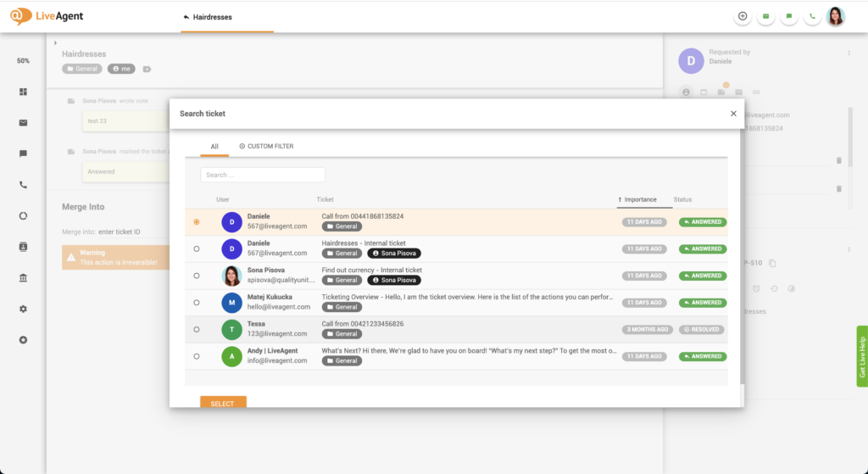Expand the collapsed panel chevron above Hairdresses
Screen dimensions: 868x474
point(55,42)
